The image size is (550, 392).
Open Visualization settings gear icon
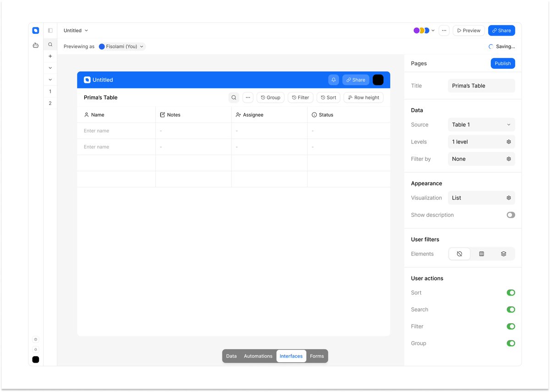point(509,198)
